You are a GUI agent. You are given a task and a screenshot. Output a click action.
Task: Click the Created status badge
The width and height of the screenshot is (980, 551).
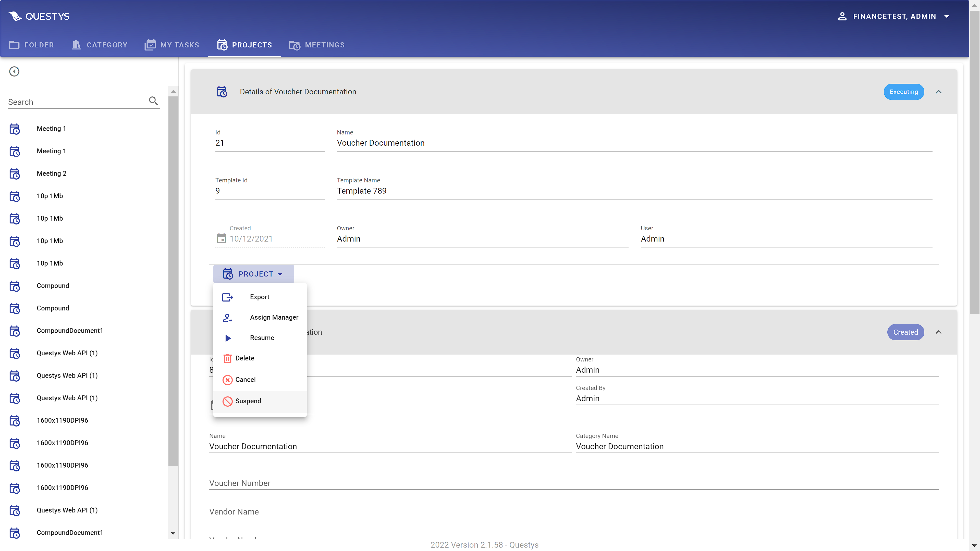click(905, 332)
